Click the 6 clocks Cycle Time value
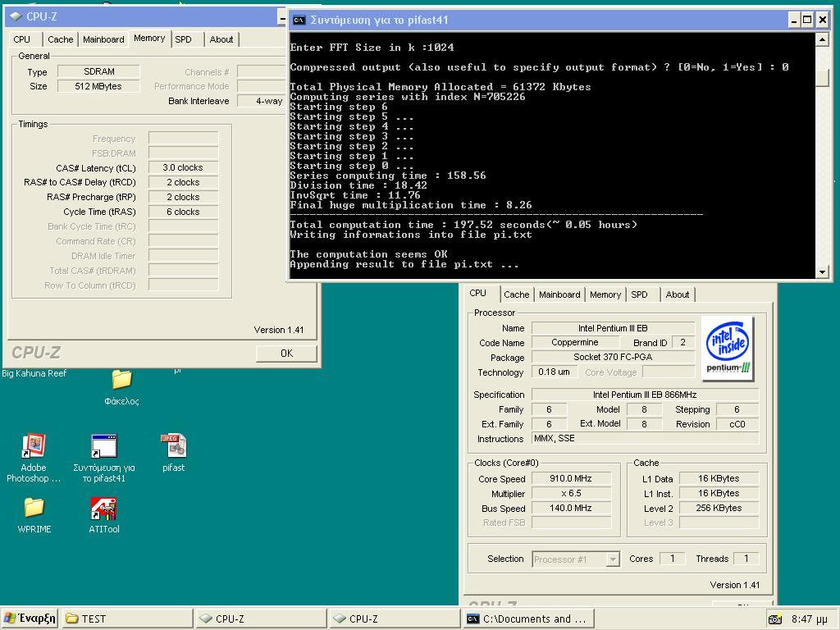This screenshot has width=840, height=630. pos(183,212)
